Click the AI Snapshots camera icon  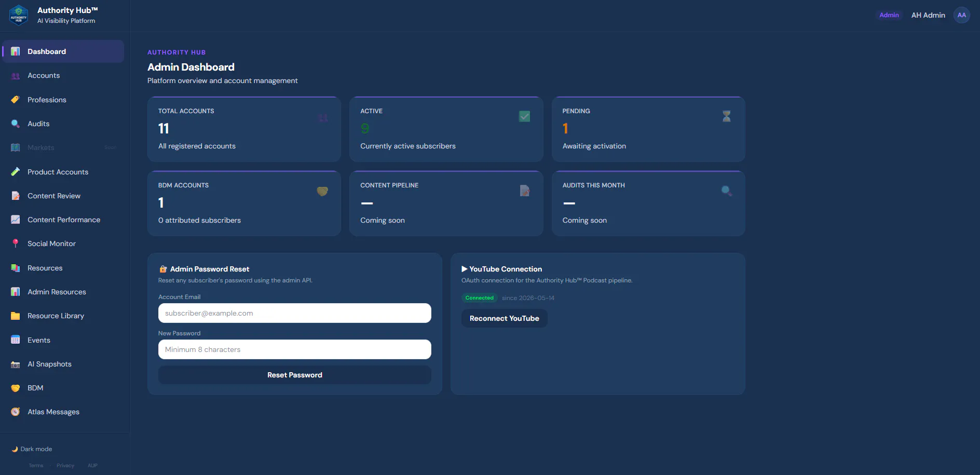(16, 364)
